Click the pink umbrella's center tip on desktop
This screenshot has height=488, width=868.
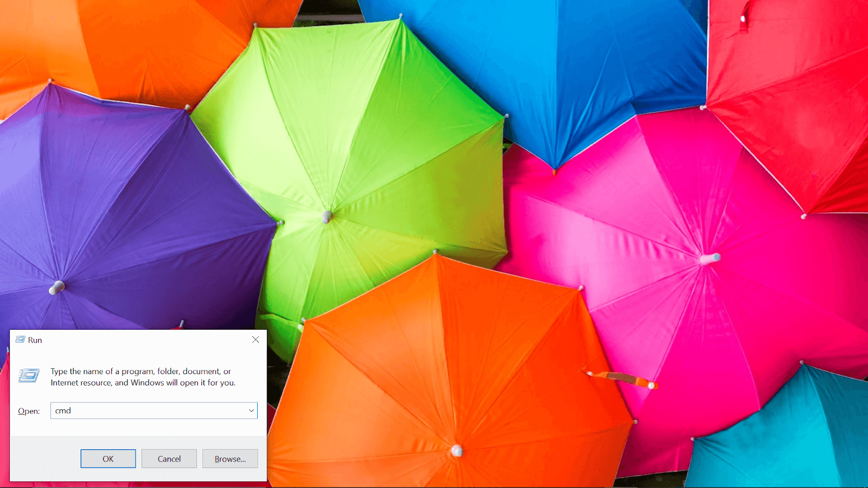[710, 259]
